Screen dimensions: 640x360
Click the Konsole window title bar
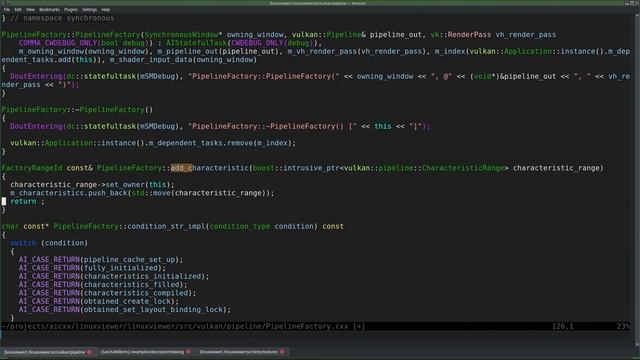[318, 3]
